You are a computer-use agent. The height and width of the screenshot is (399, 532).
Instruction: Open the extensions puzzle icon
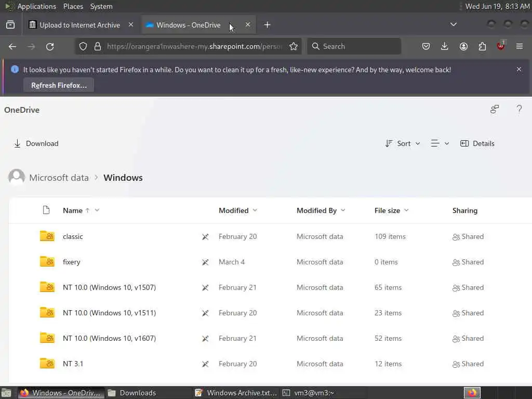pos(482,46)
